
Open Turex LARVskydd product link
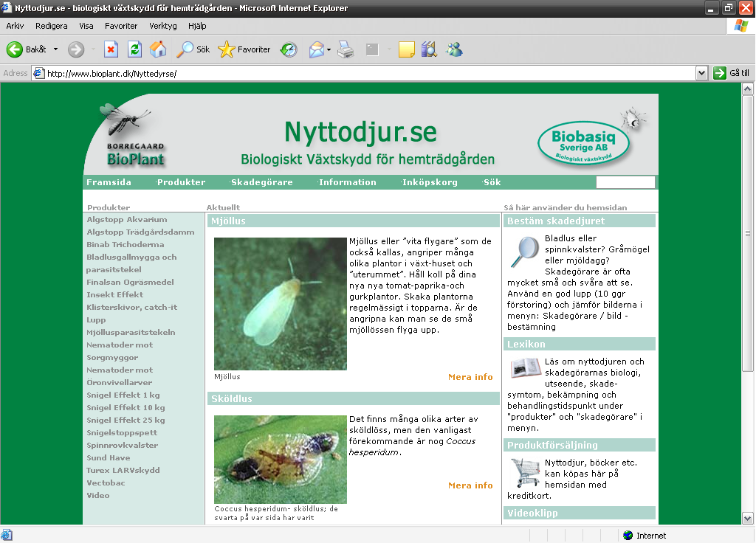click(123, 470)
